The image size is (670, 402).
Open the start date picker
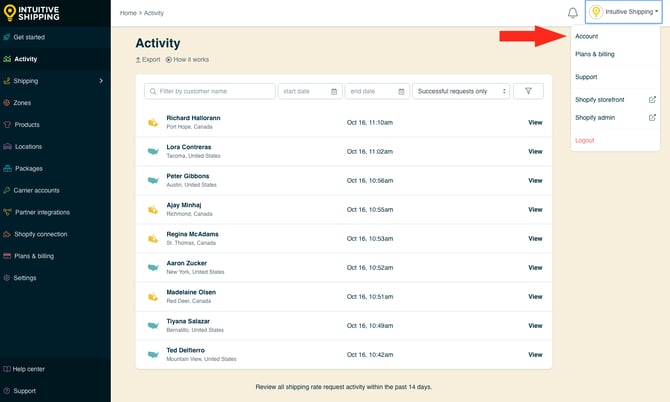[x=309, y=91]
